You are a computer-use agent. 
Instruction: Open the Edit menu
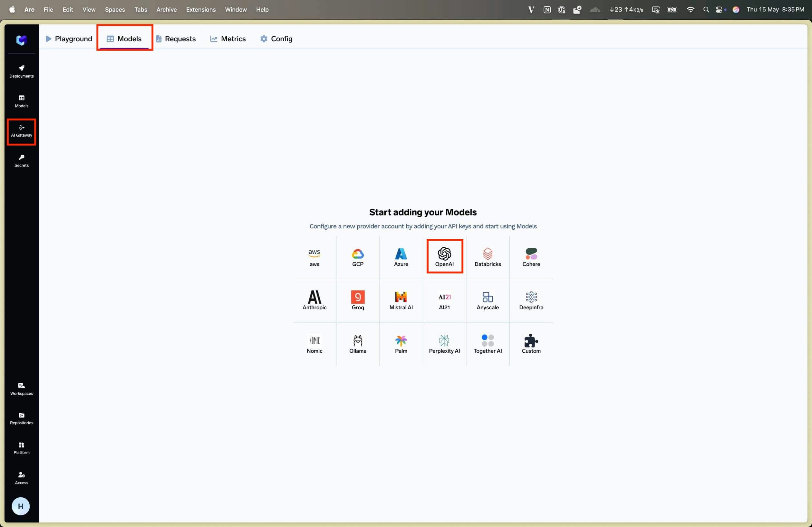click(68, 10)
